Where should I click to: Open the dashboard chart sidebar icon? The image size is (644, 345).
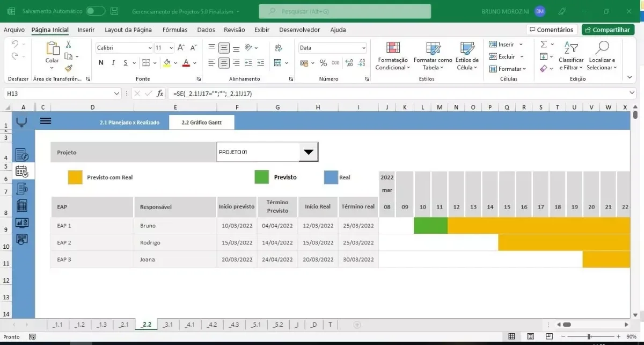tap(22, 222)
